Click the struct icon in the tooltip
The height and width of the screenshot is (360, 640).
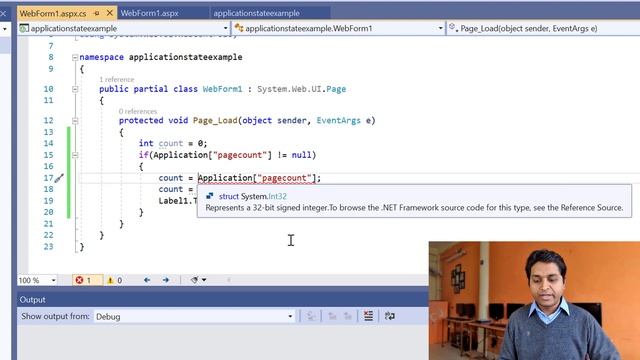click(210, 196)
